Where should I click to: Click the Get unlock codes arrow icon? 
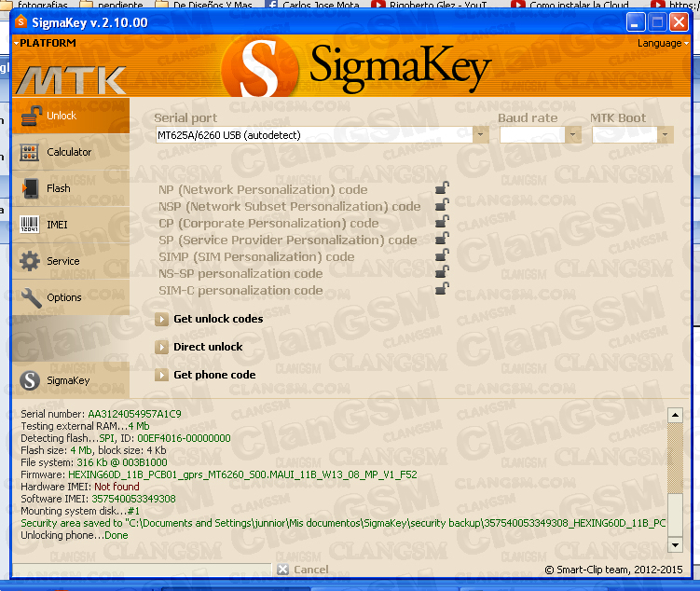click(x=161, y=319)
